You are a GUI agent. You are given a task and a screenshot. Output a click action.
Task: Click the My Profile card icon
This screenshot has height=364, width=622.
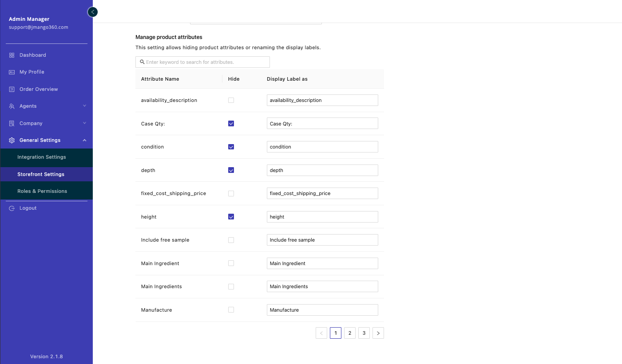click(x=12, y=72)
